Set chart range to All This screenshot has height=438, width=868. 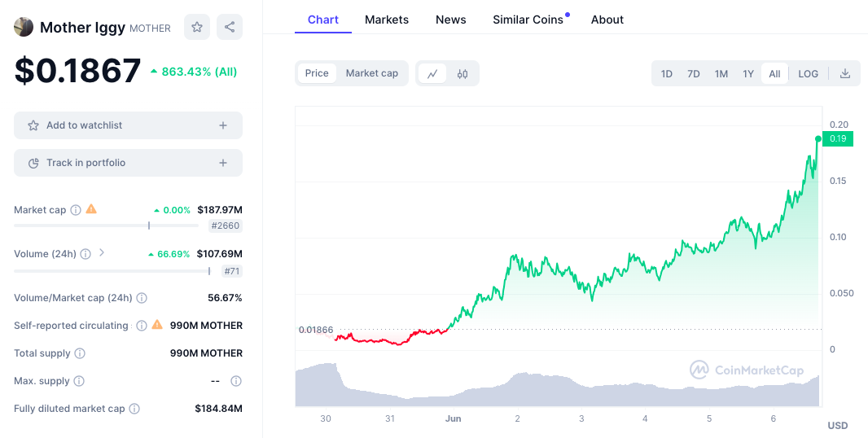(x=775, y=73)
